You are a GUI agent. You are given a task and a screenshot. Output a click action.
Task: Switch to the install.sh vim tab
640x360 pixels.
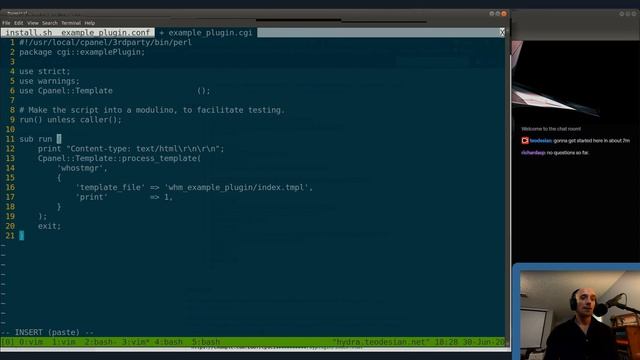coord(29,33)
